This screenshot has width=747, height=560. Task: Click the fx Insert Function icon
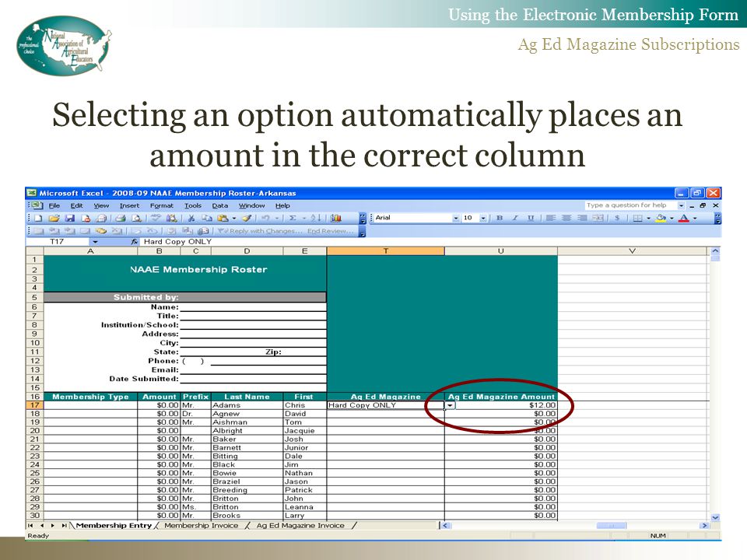tap(135, 242)
